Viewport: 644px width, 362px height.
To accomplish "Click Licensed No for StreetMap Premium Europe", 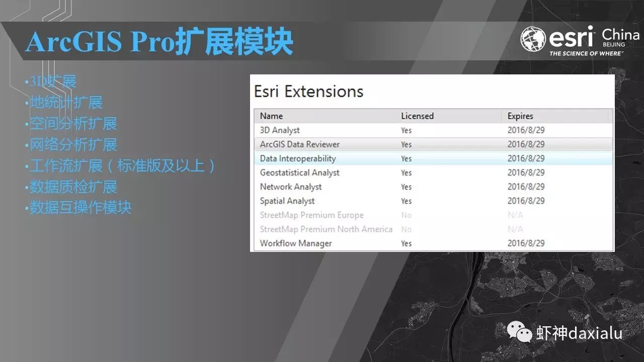I will click(x=407, y=215).
